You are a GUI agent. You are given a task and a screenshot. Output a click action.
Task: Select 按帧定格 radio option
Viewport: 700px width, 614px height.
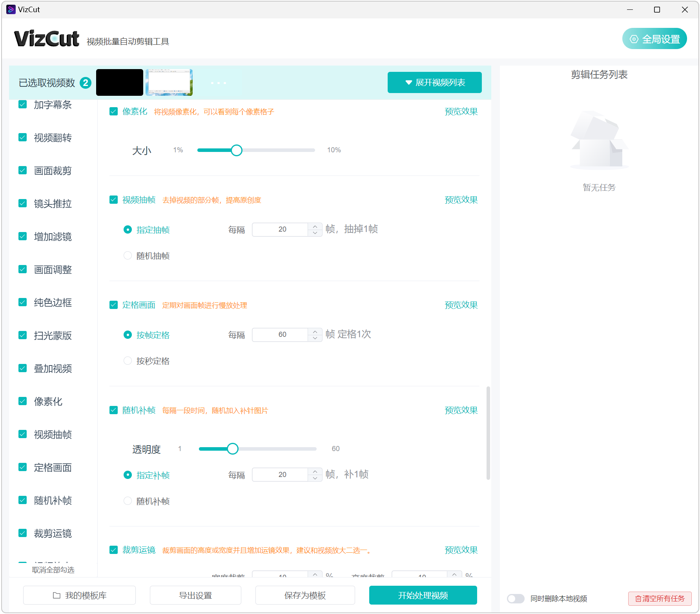128,335
